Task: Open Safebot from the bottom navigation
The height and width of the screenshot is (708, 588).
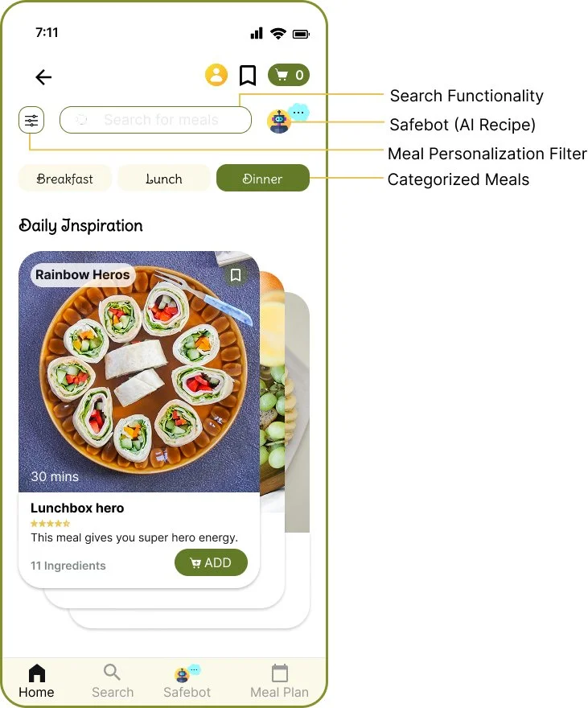Action: tap(187, 681)
